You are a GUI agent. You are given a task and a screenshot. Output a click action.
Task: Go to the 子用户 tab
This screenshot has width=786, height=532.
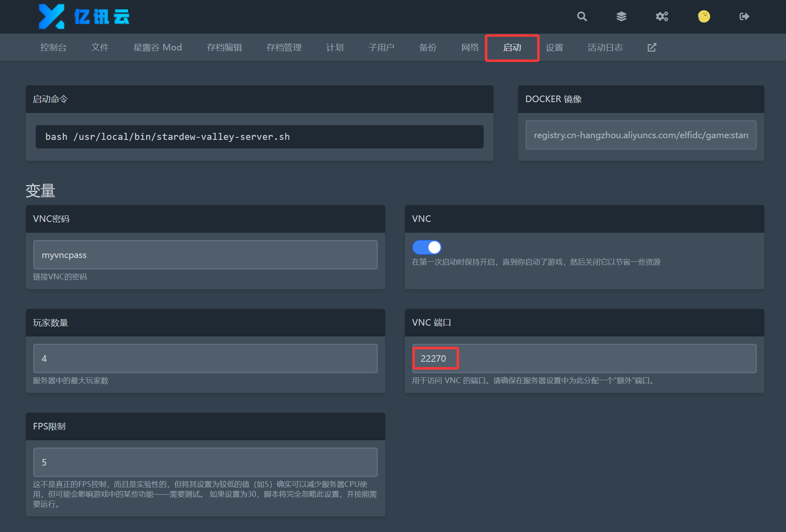click(x=381, y=48)
